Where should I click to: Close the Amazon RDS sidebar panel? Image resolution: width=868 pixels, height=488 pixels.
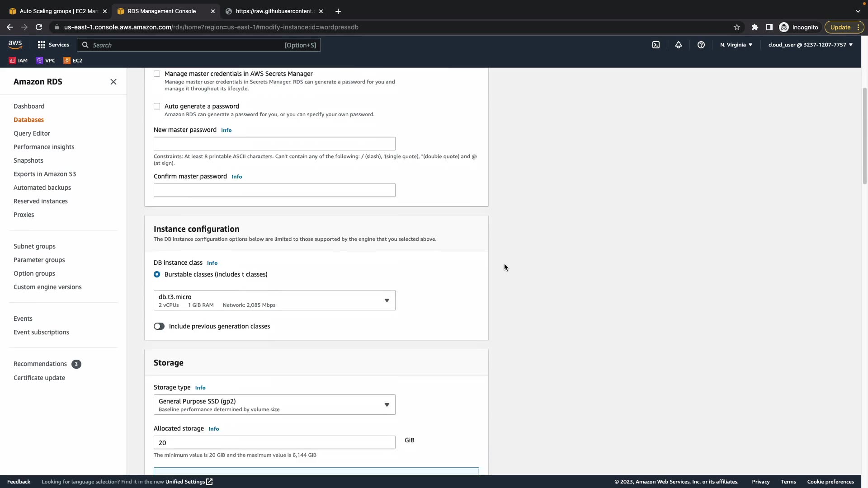click(x=113, y=82)
